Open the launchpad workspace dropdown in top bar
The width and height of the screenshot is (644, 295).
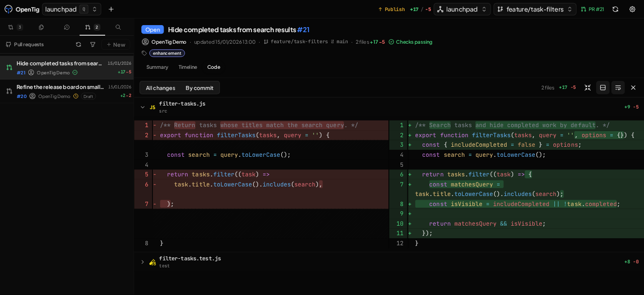click(462, 9)
